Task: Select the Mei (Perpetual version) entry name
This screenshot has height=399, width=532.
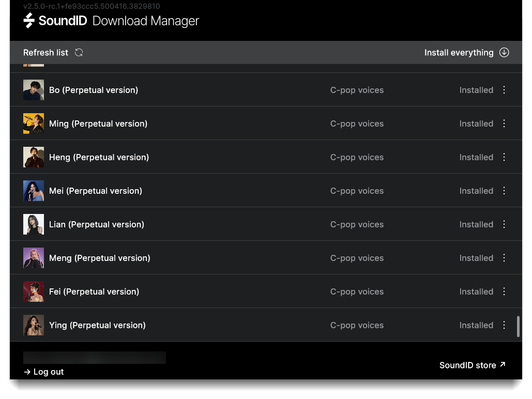Action: pos(96,191)
